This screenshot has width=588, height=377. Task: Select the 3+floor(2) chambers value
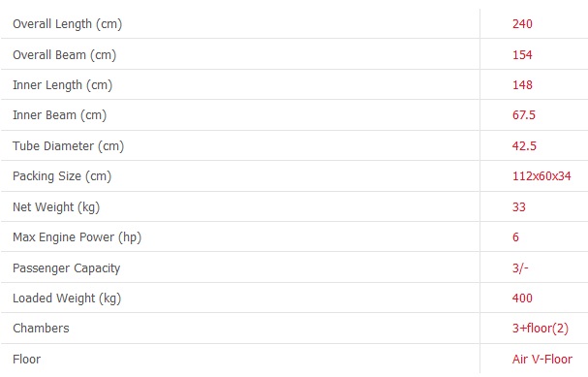541,329
